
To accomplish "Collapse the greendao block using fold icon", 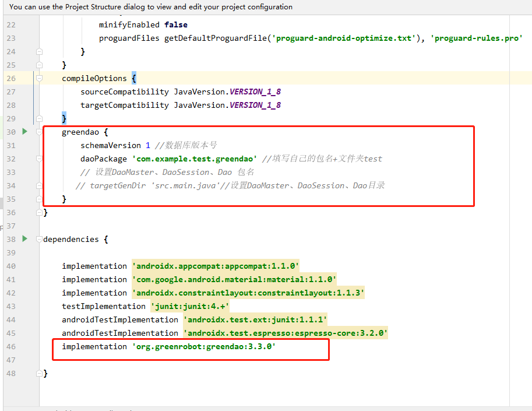I will tap(38, 132).
